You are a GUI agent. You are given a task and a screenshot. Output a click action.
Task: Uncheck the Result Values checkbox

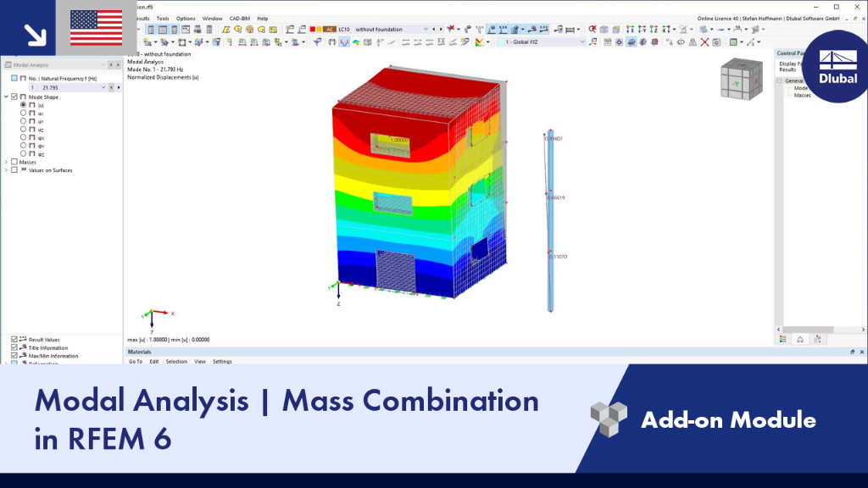point(14,339)
